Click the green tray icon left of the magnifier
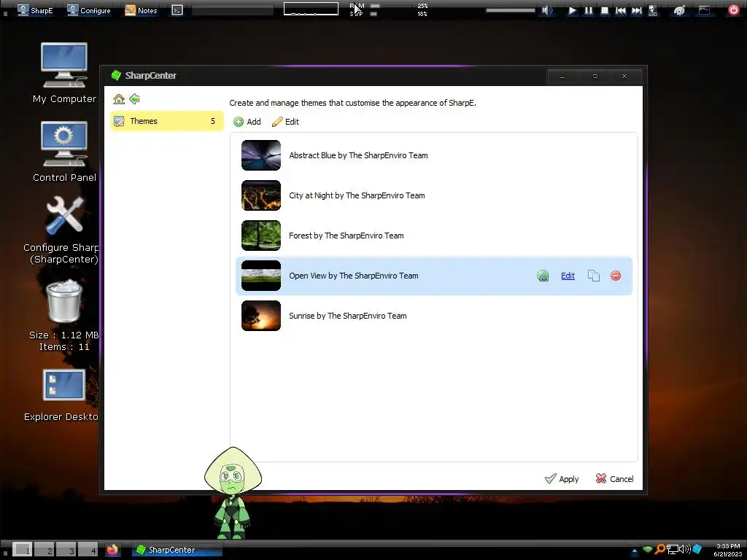This screenshot has height=560, width=747. 648,550
